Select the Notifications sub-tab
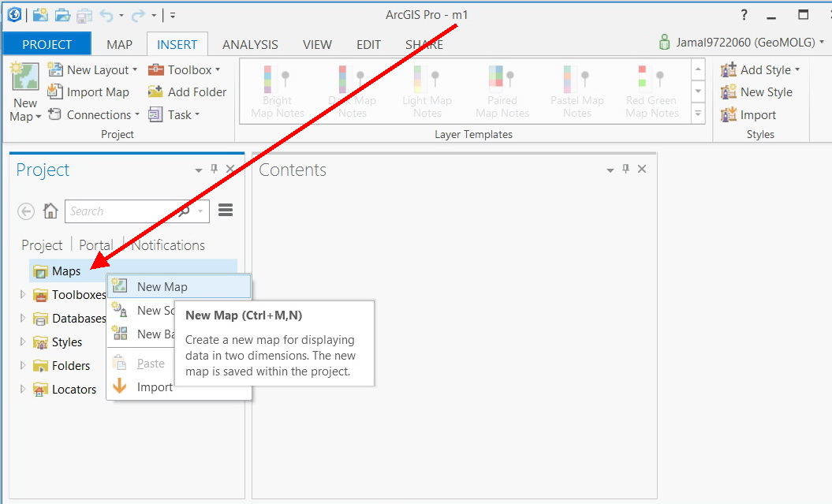The height and width of the screenshot is (504, 832). click(168, 245)
